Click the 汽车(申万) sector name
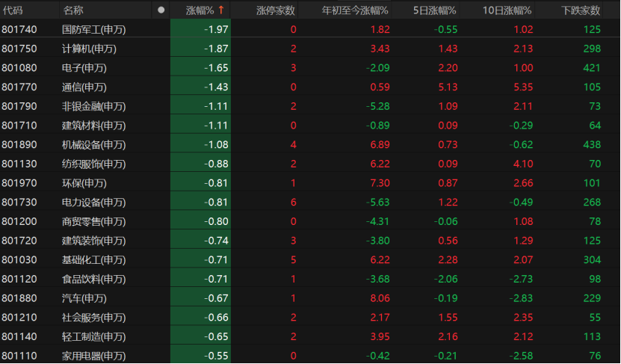 pyautogui.click(x=84, y=298)
